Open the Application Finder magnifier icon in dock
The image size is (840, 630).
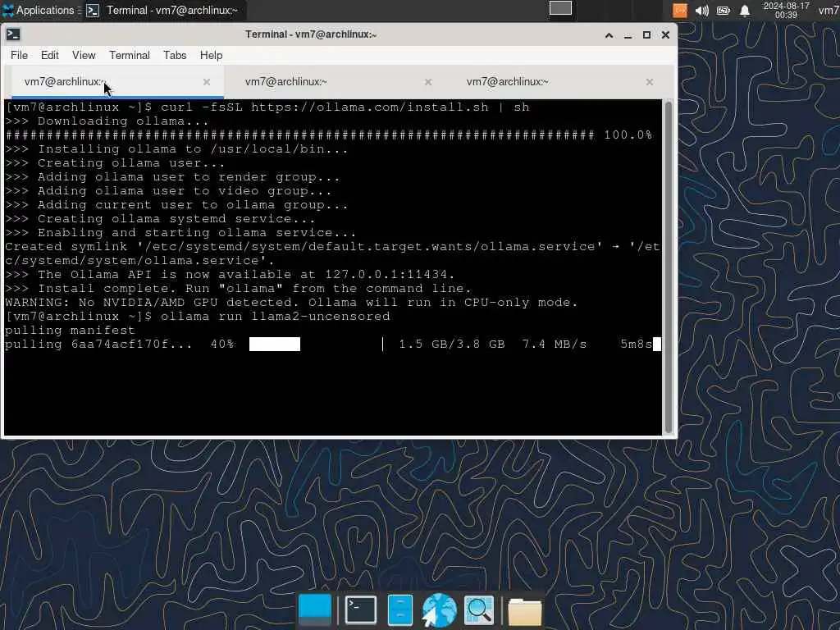coord(478,609)
